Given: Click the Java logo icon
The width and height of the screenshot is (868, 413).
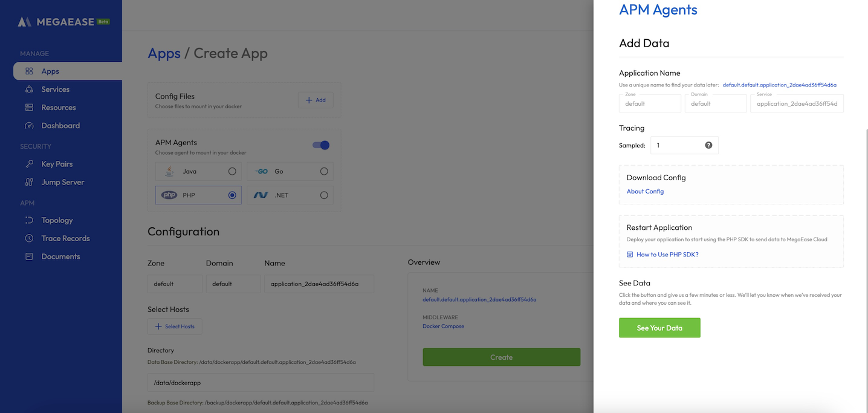Looking at the screenshot, I should coord(170,171).
